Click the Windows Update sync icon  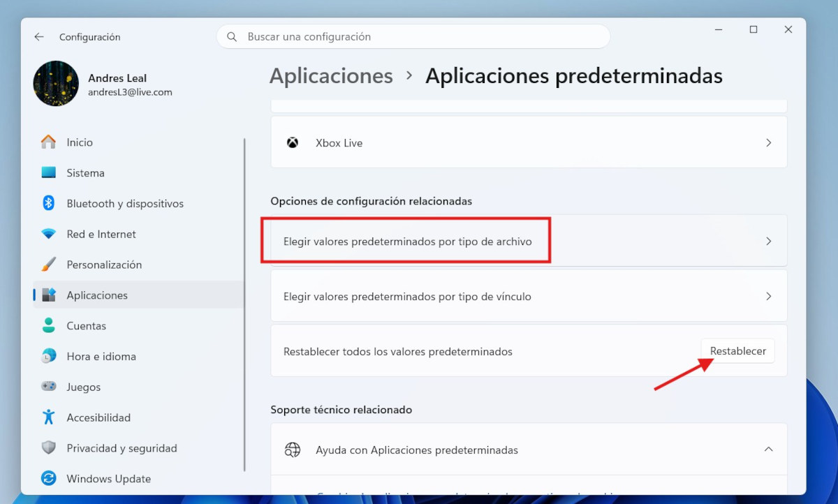click(48, 479)
